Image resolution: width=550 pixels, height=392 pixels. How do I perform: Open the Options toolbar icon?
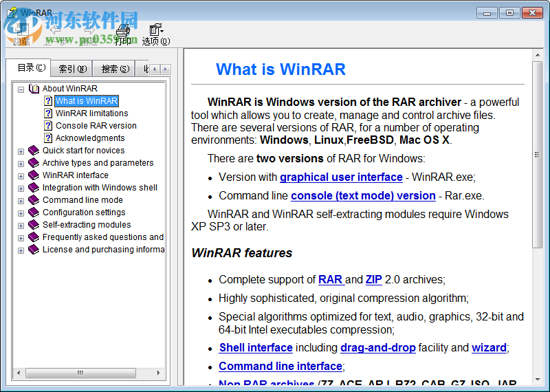[155, 30]
